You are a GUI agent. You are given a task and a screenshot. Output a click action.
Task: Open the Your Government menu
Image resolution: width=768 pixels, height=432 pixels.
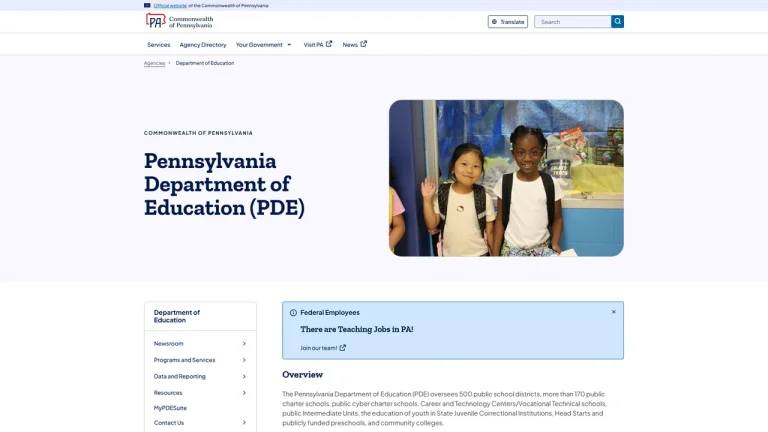click(x=259, y=45)
